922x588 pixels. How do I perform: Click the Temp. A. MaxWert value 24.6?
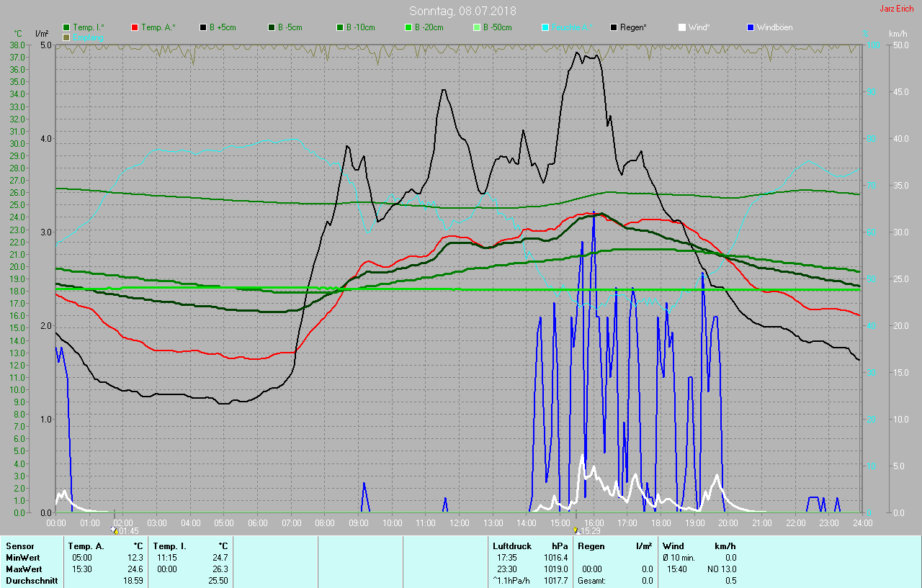135,569
